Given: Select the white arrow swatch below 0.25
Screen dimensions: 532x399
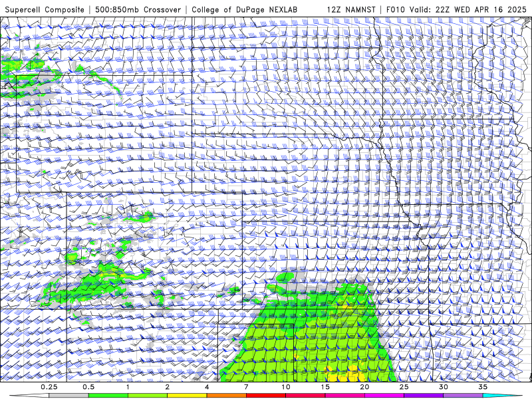Looking at the screenshot, I should (29, 395).
